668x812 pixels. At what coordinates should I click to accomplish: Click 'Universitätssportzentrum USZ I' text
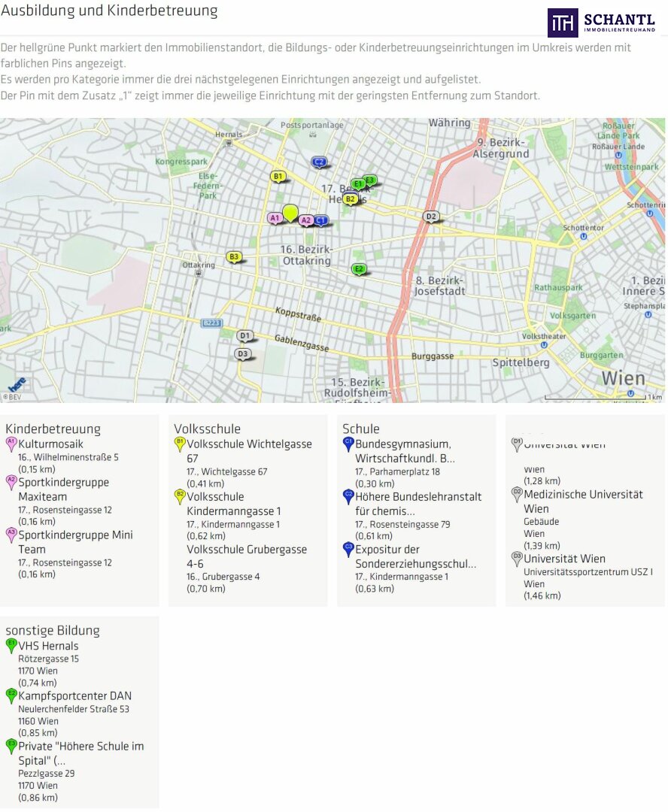[x=588, y=571]
